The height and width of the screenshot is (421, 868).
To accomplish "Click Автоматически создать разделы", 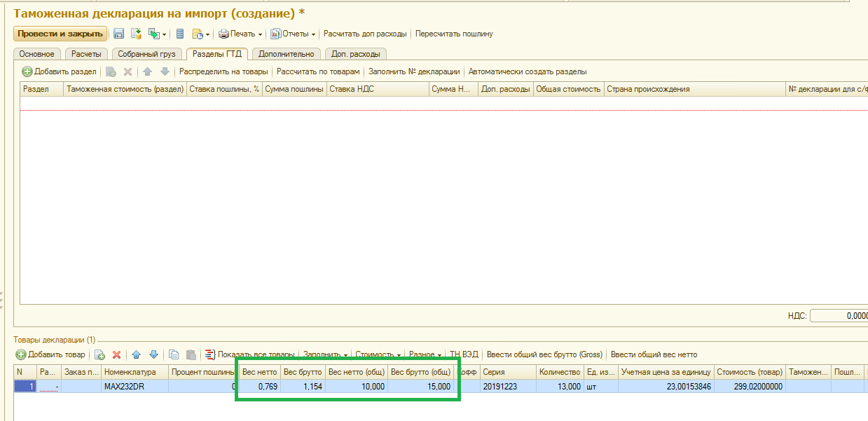I will coord(527,71).
